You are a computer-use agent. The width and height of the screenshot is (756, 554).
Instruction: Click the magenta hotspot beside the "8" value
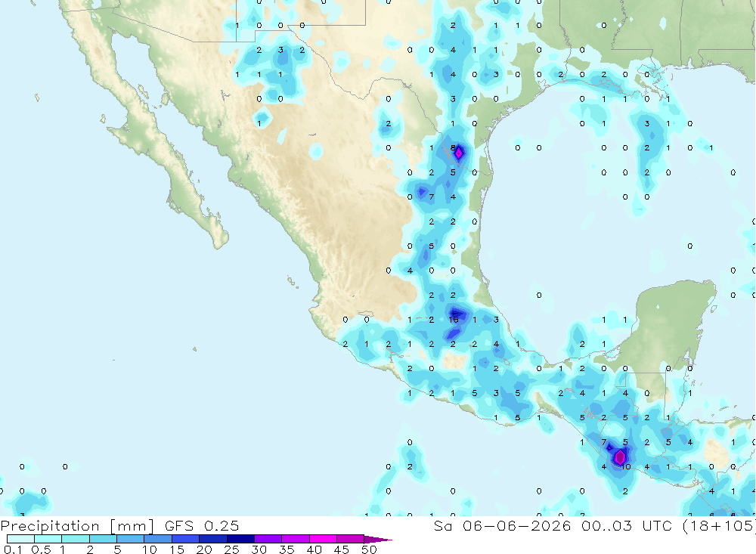tap(459, 153)
